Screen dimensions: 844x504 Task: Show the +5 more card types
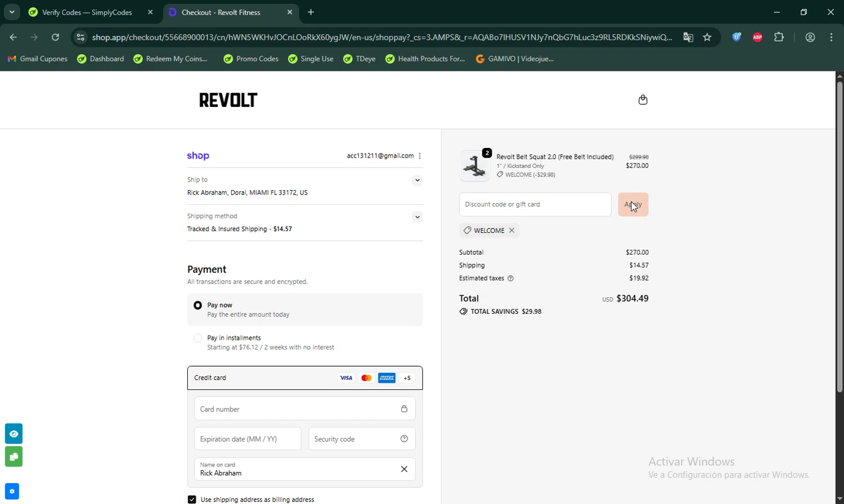click(x=407, y=378)
